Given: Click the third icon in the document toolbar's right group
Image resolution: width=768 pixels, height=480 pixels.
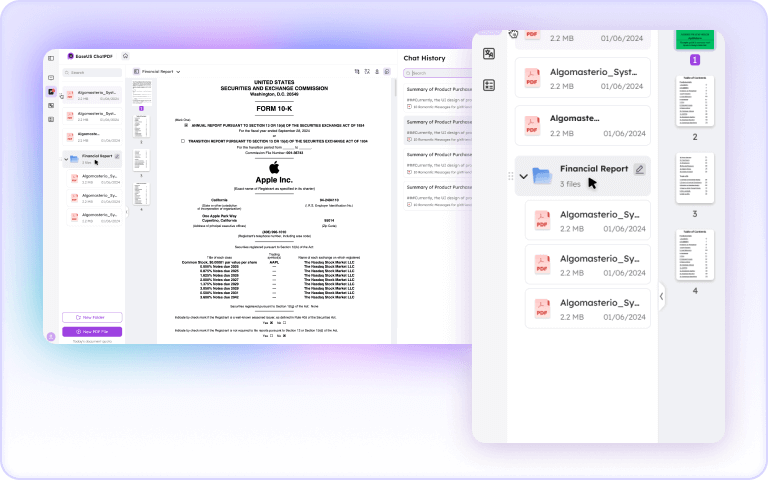Looking at the screenshot, I should click(377, 72).
